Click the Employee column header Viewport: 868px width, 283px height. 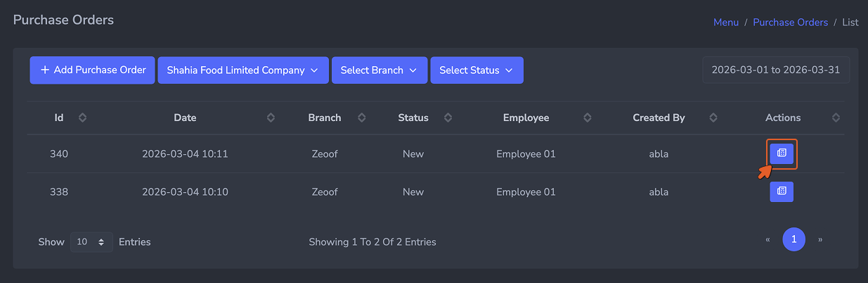(526, 118)
